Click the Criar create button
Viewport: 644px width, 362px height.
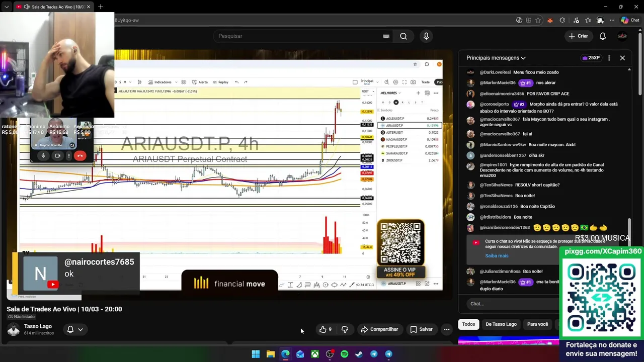click(578, 36)
